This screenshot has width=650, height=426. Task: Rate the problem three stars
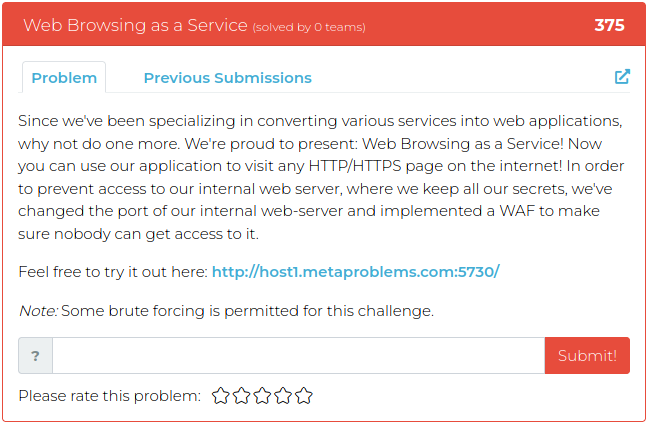(262, 396)
